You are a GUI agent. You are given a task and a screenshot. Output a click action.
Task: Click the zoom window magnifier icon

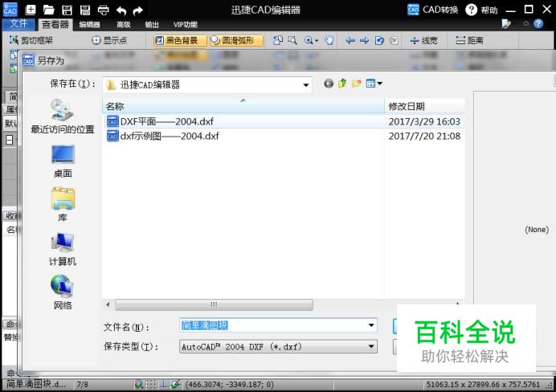292,40
